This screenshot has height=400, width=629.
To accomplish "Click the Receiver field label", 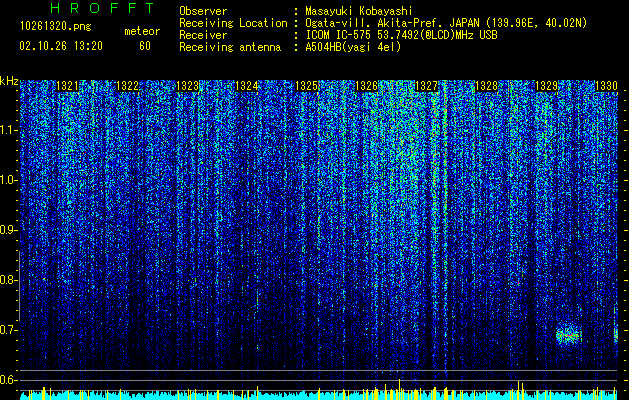I will [x=203, y=35].
